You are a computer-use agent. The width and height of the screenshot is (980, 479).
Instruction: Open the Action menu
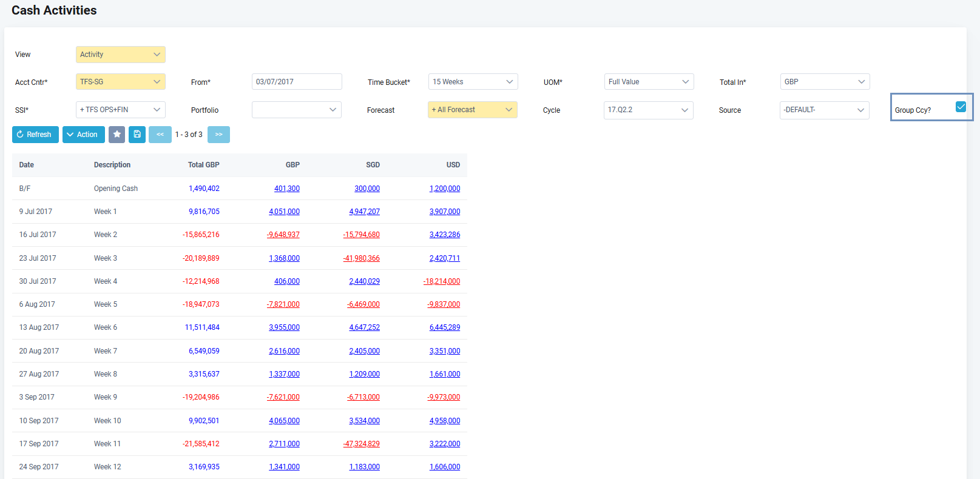click(84, 135)
